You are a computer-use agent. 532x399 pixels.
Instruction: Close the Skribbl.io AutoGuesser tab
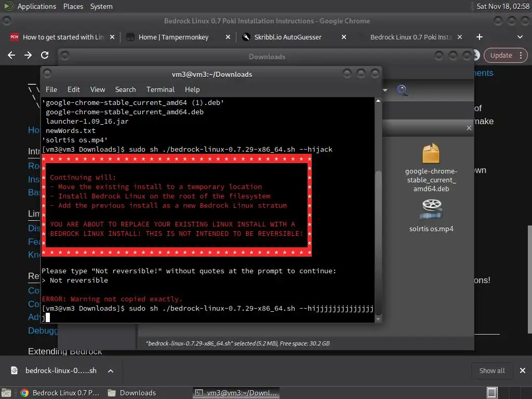pyautogui.click(x=344, y=37)
